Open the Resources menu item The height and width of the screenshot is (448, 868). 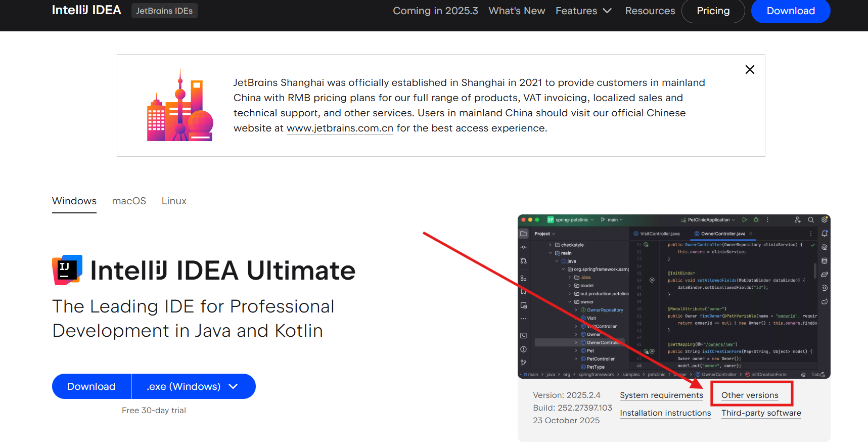tap(650, 11)
